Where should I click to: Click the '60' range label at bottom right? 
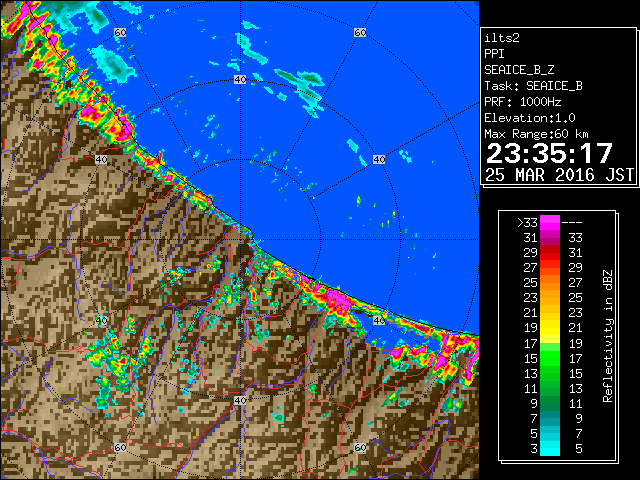click(360, 448)
